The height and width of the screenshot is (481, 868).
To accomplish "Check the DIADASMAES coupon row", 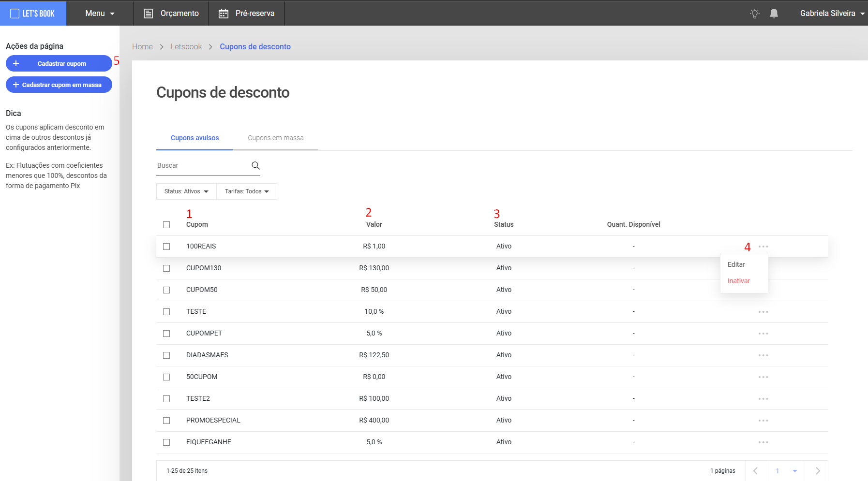I will click(x=166, y=355).
